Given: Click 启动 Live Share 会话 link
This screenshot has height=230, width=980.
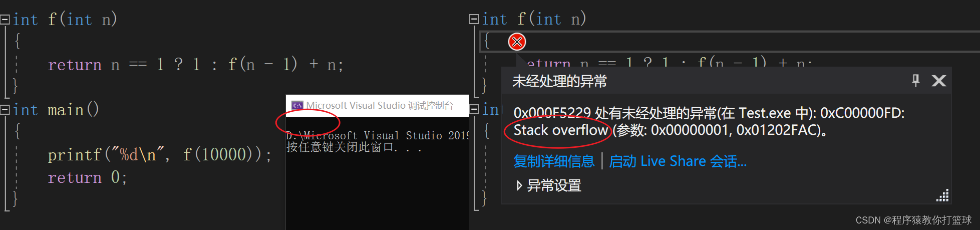Looking at the screenshot, I should [x=678, y=161].
